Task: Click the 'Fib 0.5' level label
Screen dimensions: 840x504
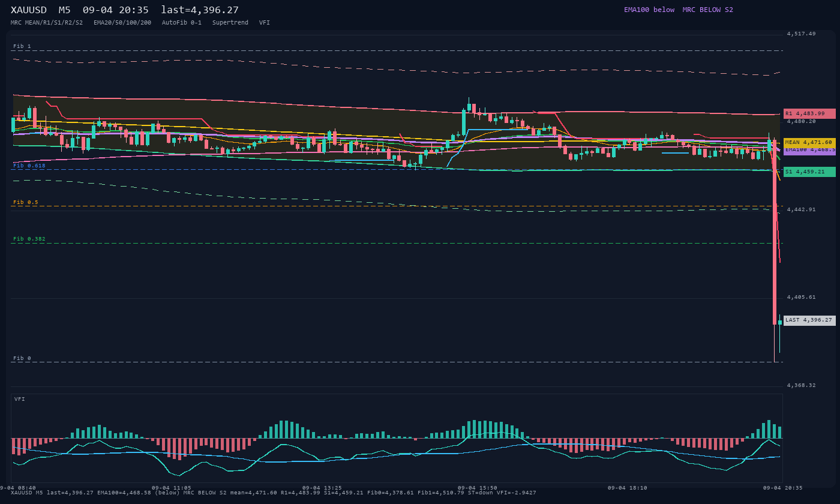Action: click(x=26, y=202)
